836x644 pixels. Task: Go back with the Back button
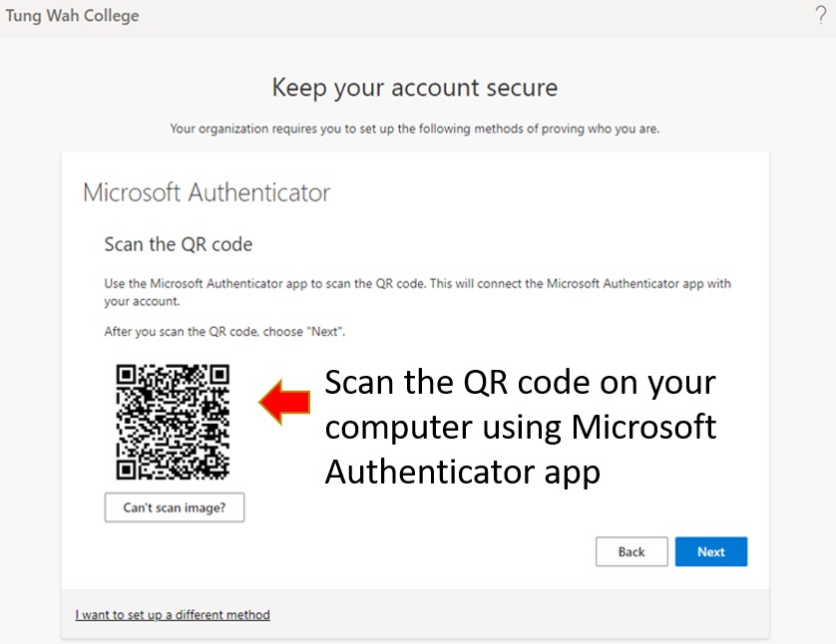631,552
